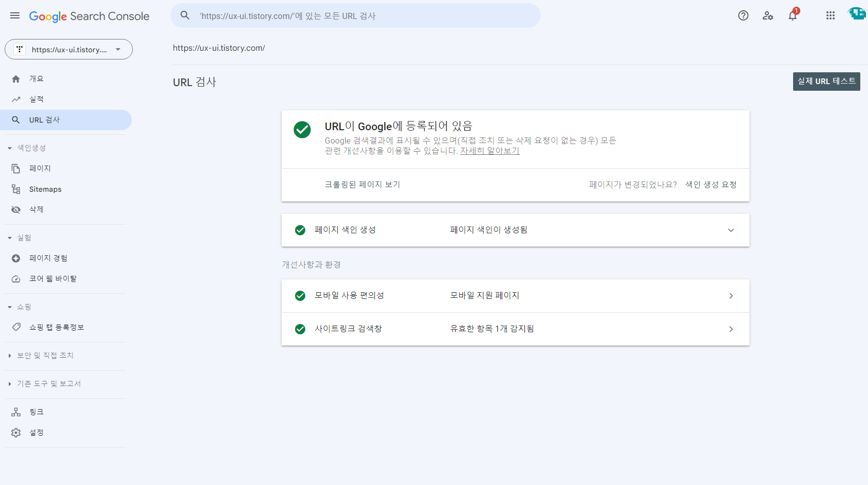Open 삭제 in sidebar
Viewport: 868px width, 485px height.
point(66,210)
